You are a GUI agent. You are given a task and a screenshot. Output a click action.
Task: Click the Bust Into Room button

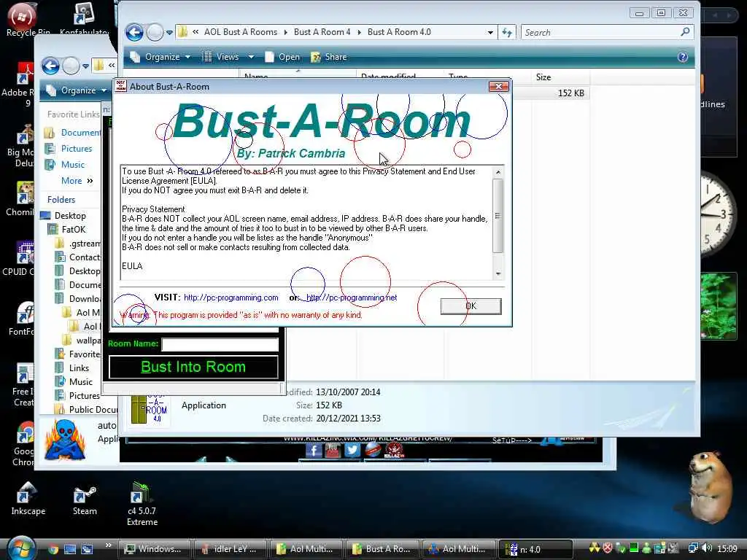pyautogui.click(x=193, y=367)
